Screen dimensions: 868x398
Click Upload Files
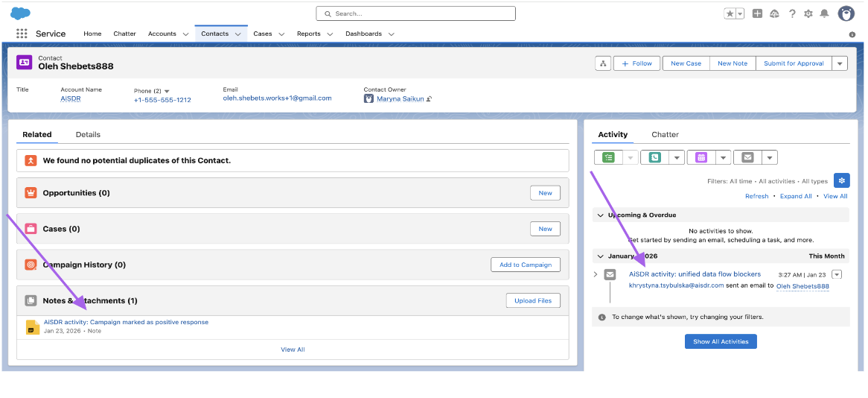(533, 301)
